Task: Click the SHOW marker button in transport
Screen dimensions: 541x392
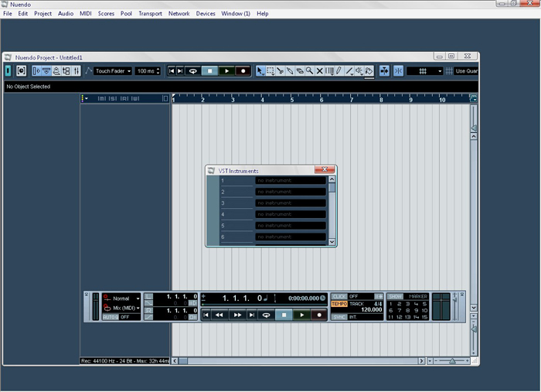Action: [395, 296]
